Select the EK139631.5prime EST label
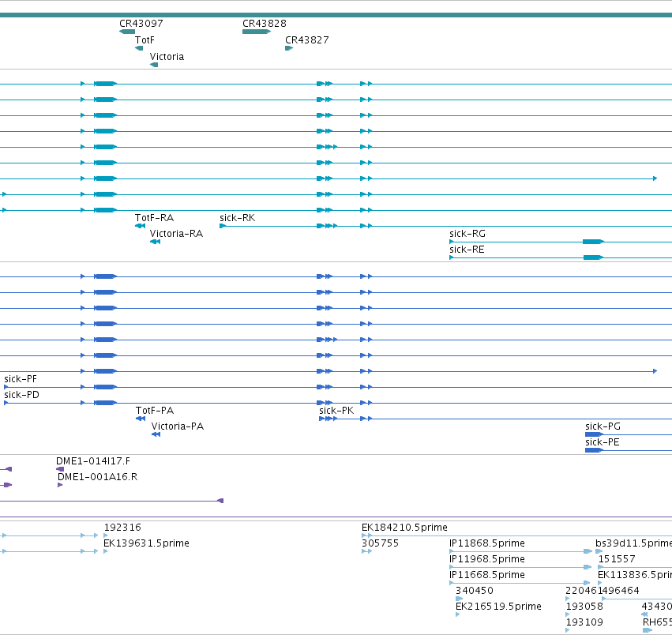This screenshot has width=672, height=635. (x=146, y=543)
